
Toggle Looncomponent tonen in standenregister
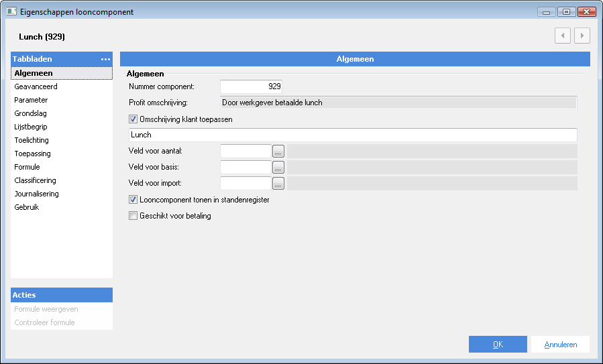(133, 200)
